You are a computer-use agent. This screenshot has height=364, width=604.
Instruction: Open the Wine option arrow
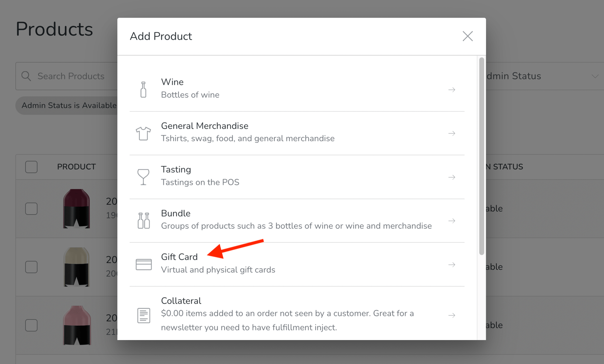(452, 89)
